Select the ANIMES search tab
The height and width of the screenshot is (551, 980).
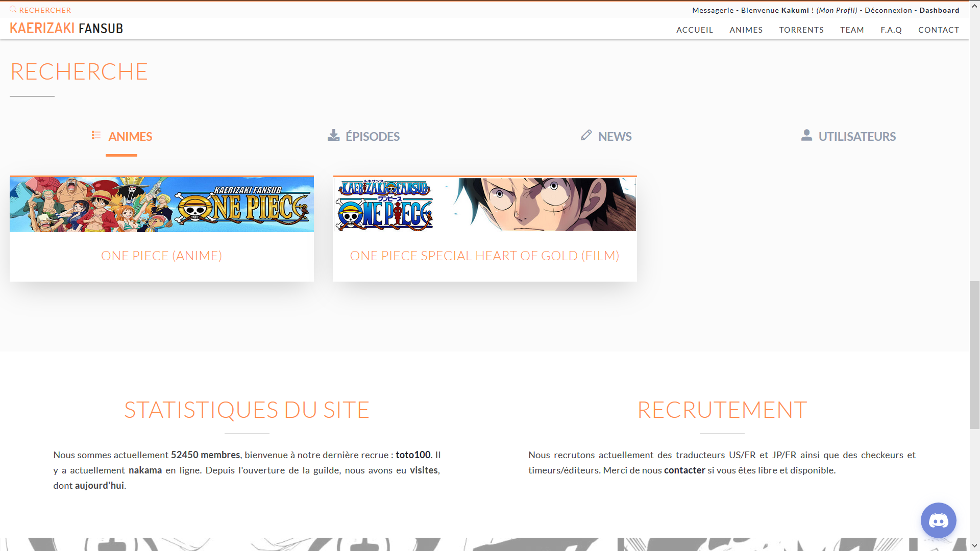tap(121, 137)
